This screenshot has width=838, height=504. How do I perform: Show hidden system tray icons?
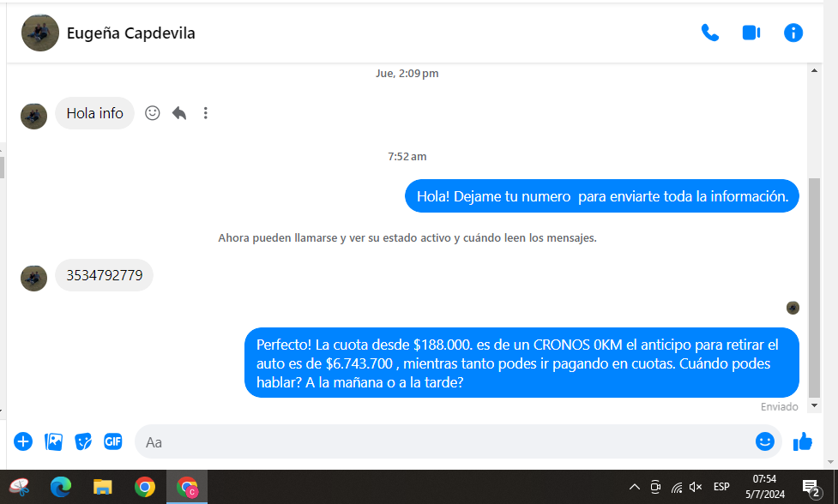[635, 487]
